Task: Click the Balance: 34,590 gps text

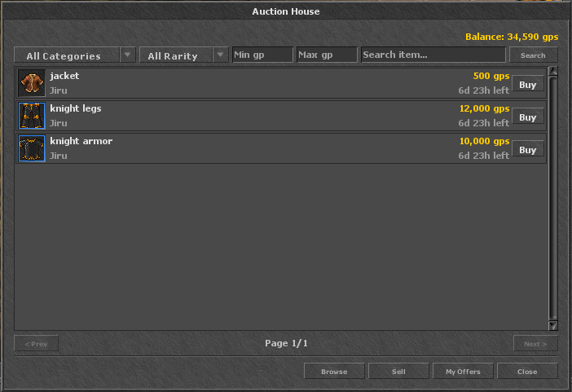Action: [x=512, y=37]
